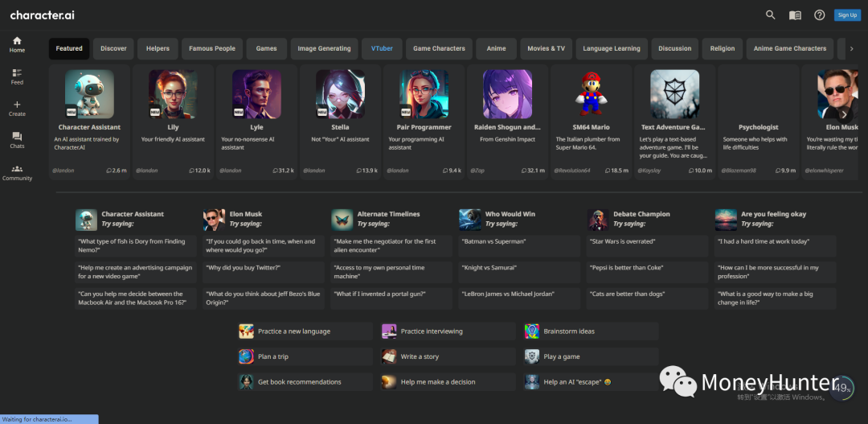Click the help question mark icon
The width and height of the screenshot is (868, 424).
[x=819, y=14]
